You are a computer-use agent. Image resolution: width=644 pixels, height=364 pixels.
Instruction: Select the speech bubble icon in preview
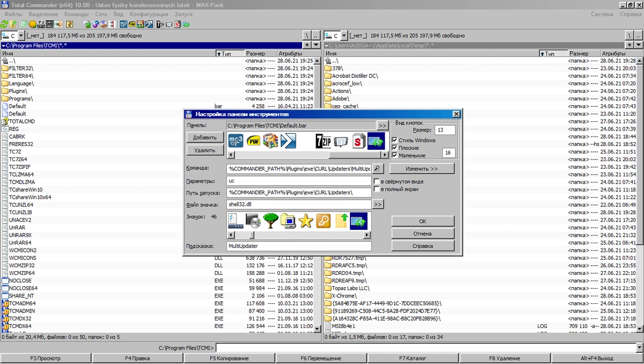(341, 141)
